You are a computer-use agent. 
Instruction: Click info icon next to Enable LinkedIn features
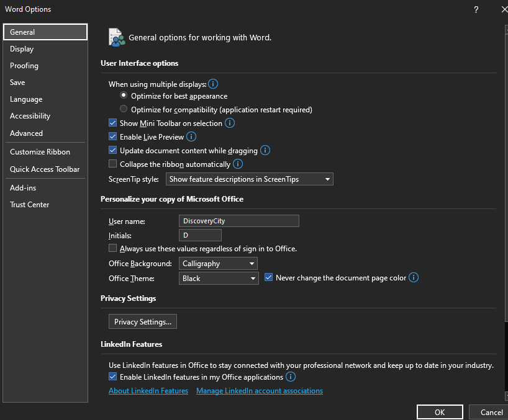pyautogui.click(x=290, y=377)
